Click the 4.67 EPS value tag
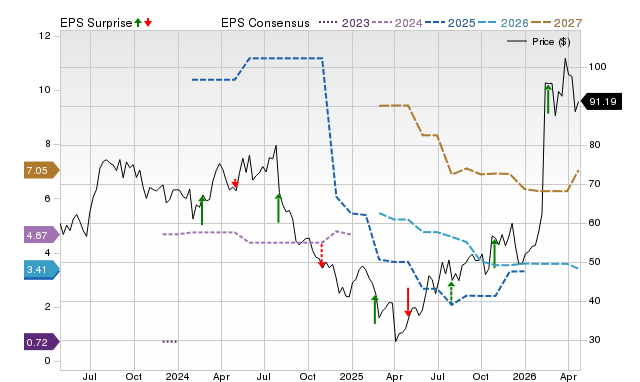Viewport: 640px width, 382px height. 42,235
